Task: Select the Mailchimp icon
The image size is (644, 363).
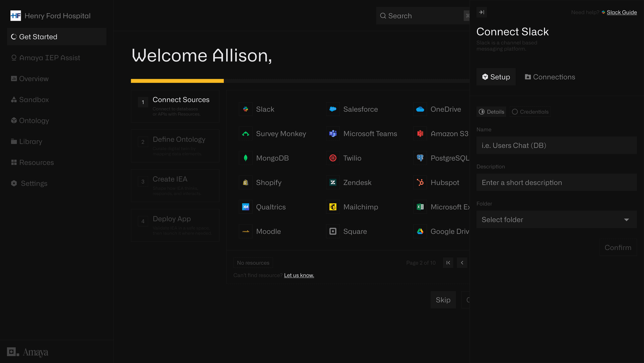Action: 333,207
